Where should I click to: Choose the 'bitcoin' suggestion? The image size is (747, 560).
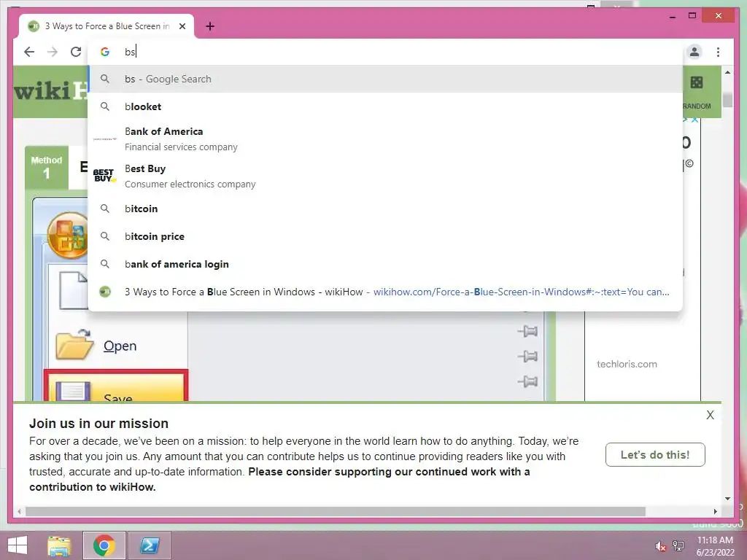click(385, 209)
